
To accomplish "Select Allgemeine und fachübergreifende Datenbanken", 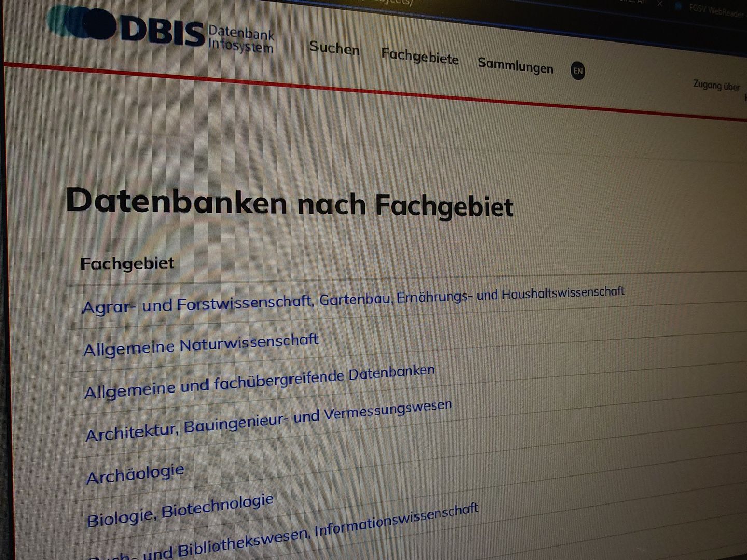I will [259, 382].
